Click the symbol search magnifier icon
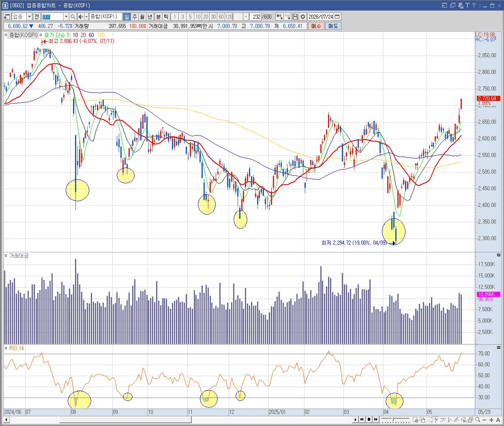Screen dimensions: 504x426 (x=73, y=17)
